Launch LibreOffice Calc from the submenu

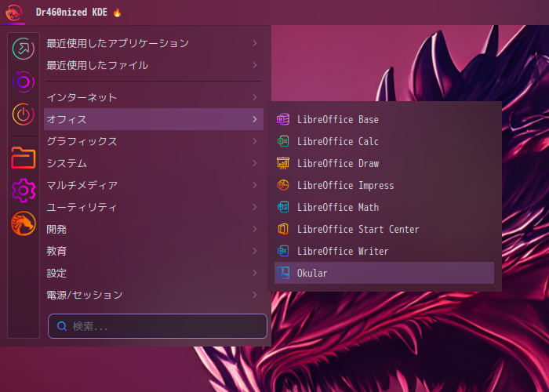pos(384,141)
